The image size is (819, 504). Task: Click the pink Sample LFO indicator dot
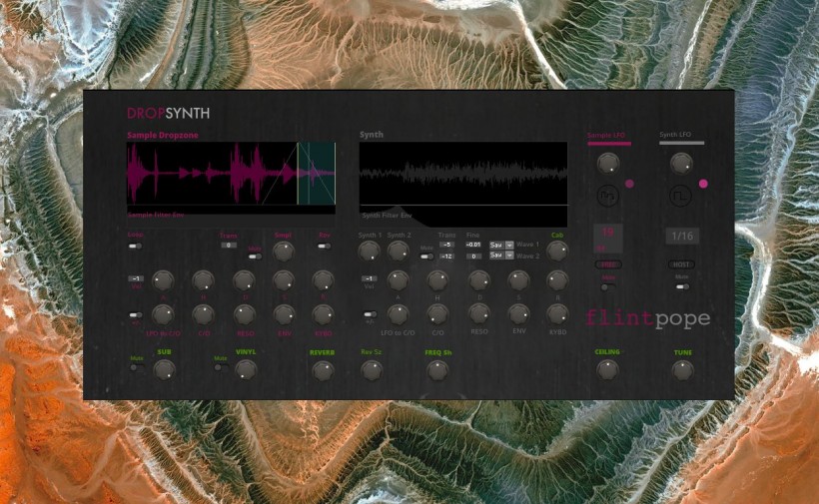(x=630, y=184)
